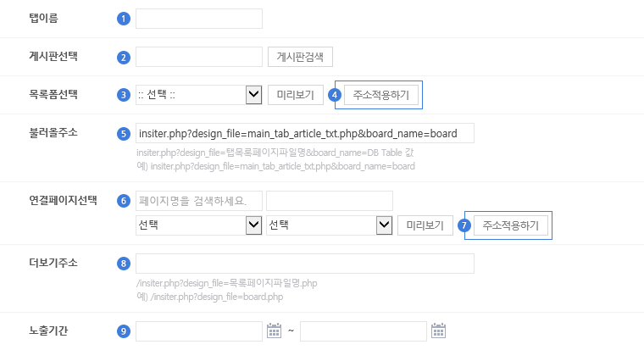
Task: Click the number 9 badge icon
Action: [124, 331]
